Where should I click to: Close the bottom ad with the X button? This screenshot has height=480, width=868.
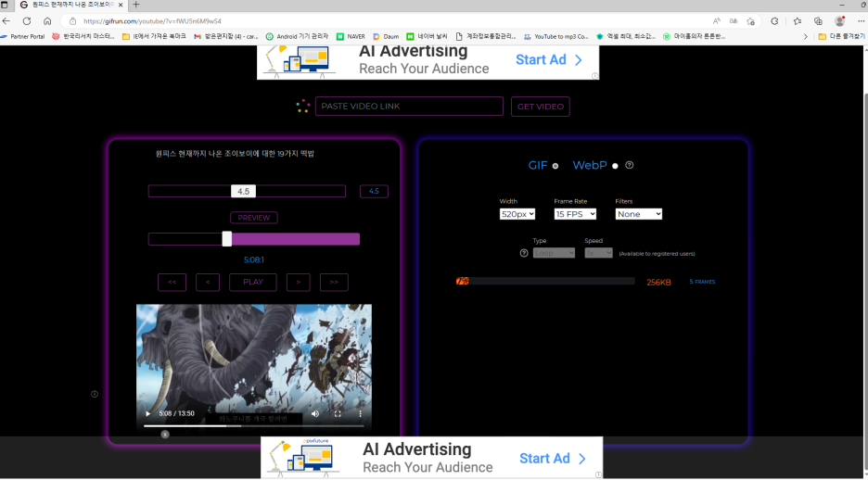(x=165, y=435)
